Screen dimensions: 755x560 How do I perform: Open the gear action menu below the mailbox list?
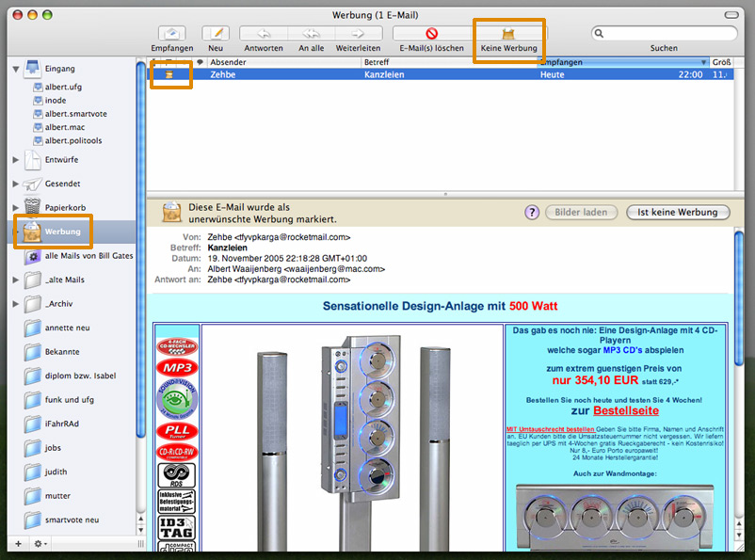pyautogui.click(x=40, y=544)
